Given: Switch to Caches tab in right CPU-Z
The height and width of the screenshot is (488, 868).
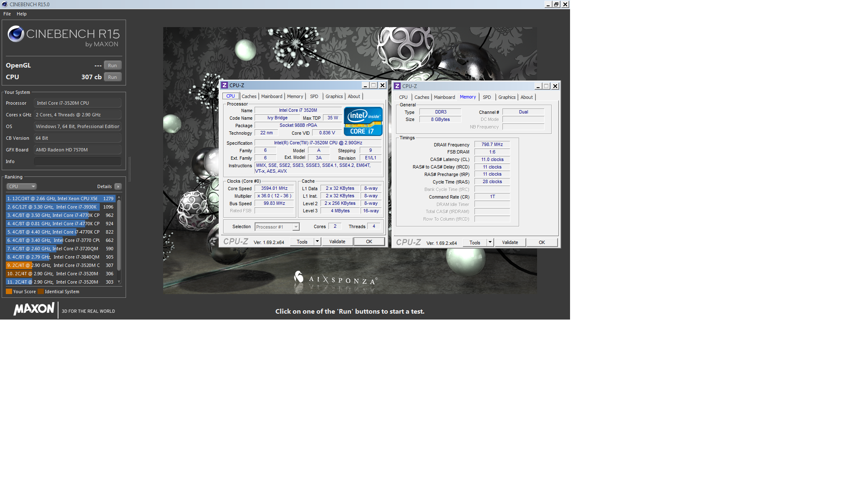Looking at the screenshot, I should [x=421, y=97].
